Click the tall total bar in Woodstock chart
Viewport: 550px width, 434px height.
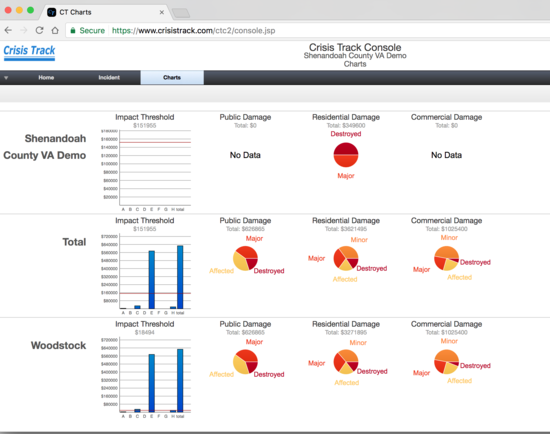coord(180,380)
